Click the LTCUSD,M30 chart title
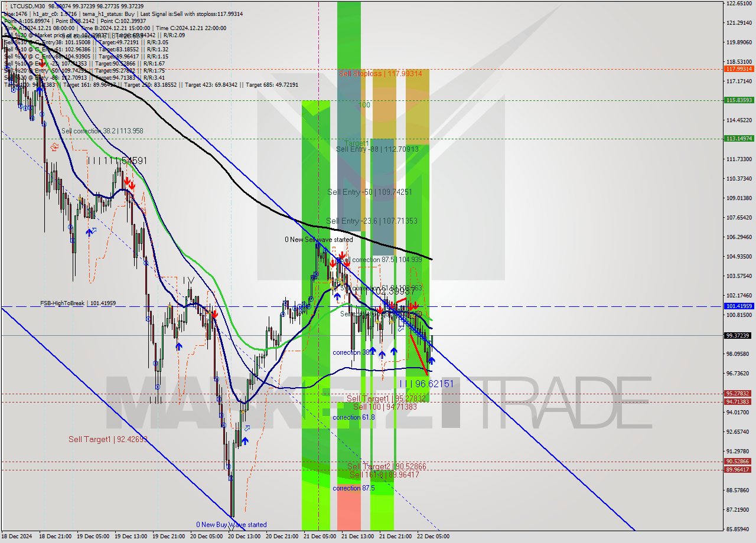Image resolution: width=756 pixels, height=543 pixels. (26, 6)
